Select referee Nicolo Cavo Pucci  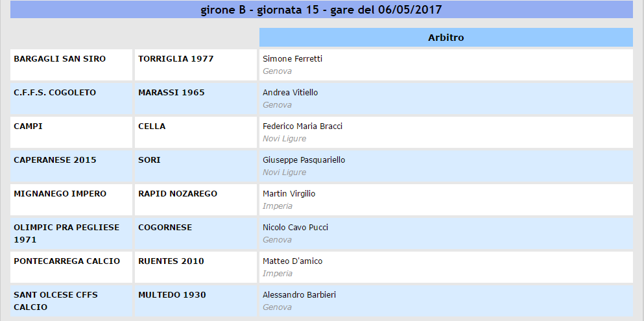[x=295, y=227]
